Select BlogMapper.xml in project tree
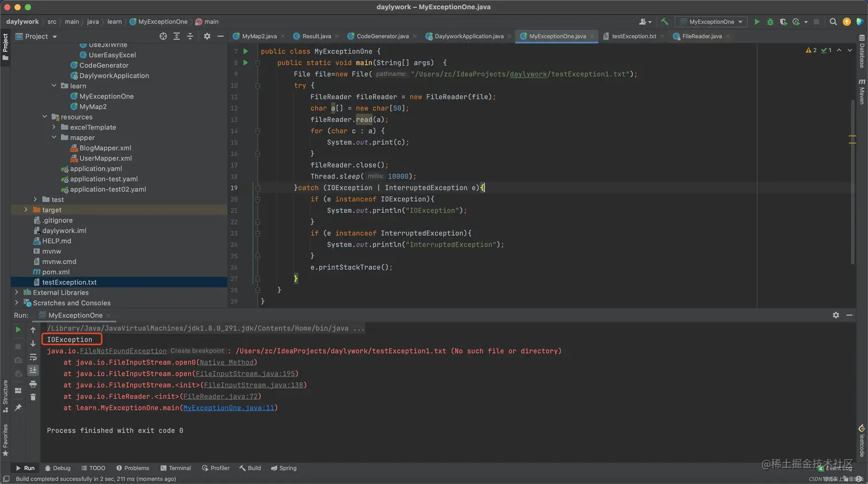Image resolution: width=868 pixels, height=484 pixels. [105, 148]
